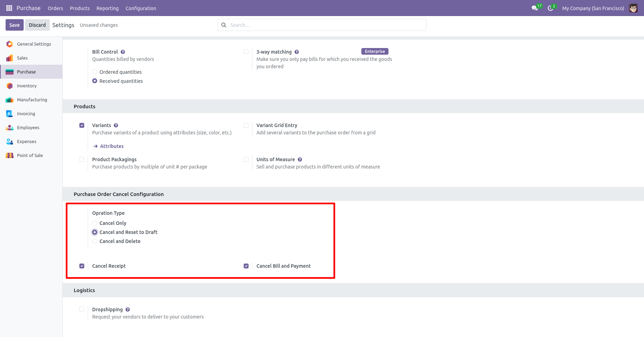Image resolution: width=644 pixels, height=337 pixels.
Task: Open the Products menu
Action: 80,8
